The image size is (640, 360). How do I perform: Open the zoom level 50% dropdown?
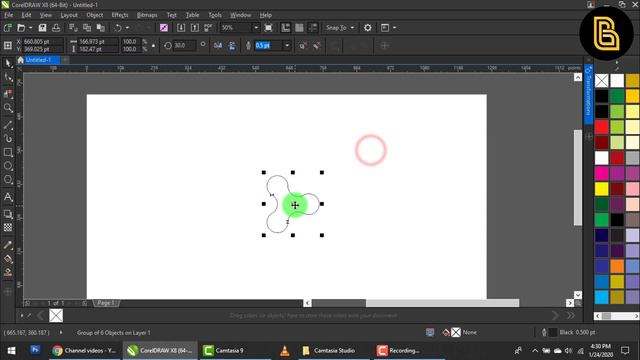coord(256,28)
